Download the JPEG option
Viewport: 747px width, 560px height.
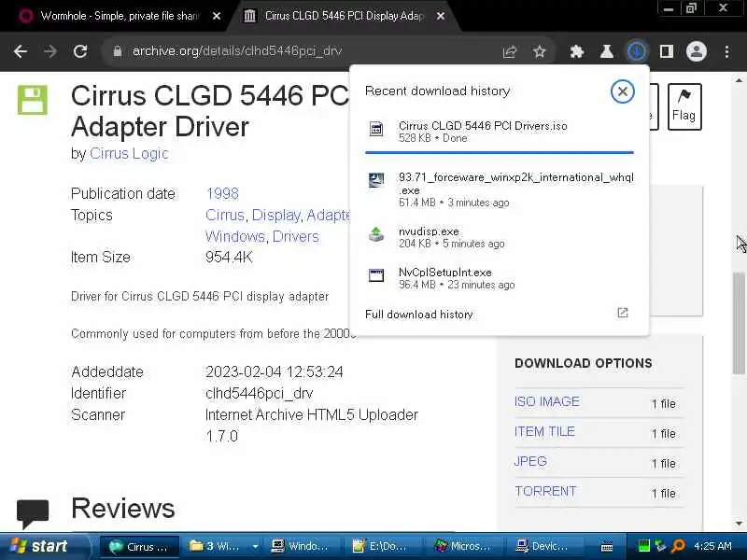tap(530, 461)
